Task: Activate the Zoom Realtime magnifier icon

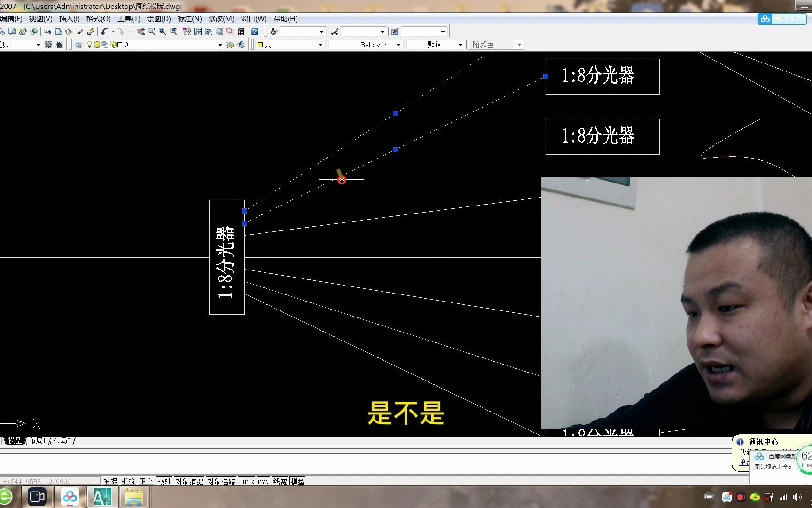Action: (x=151, y=32)
